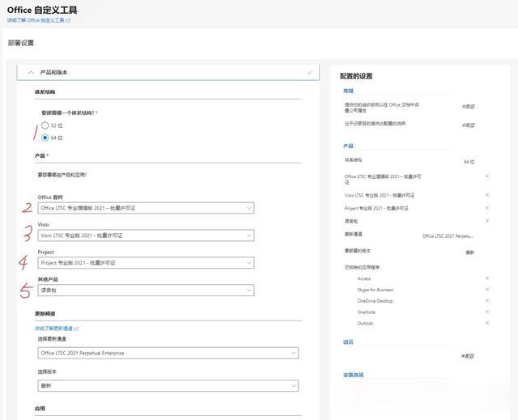This screenshot has width=518, height=420.
Task: Click external-link icon beside 详细了解更新通道
Action: tap(76, 329)
